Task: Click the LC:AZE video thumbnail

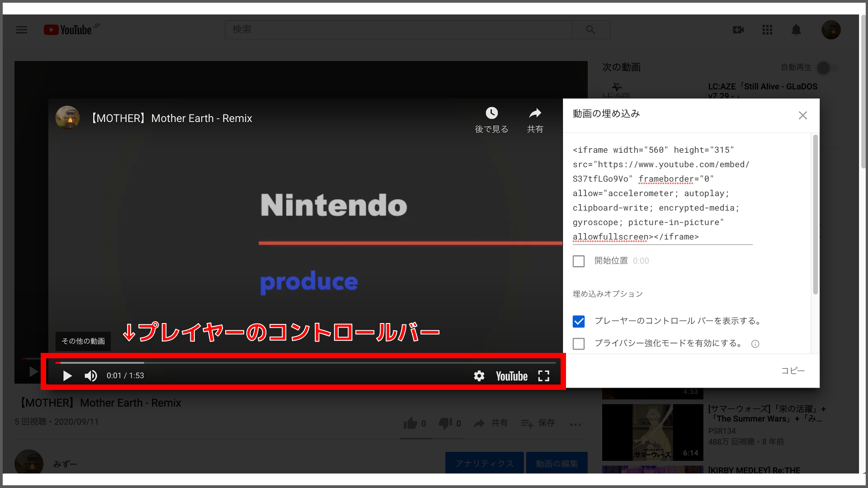Action: 653,89
